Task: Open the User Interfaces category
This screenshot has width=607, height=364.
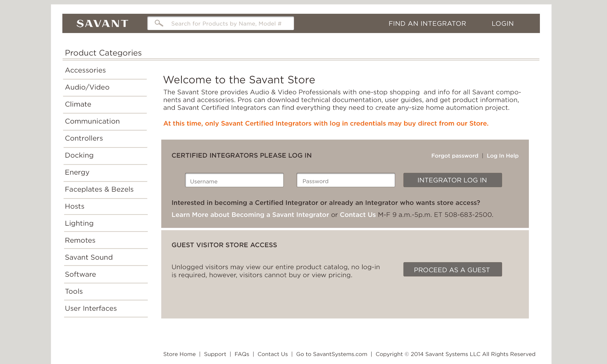Action: click(91, 308)
